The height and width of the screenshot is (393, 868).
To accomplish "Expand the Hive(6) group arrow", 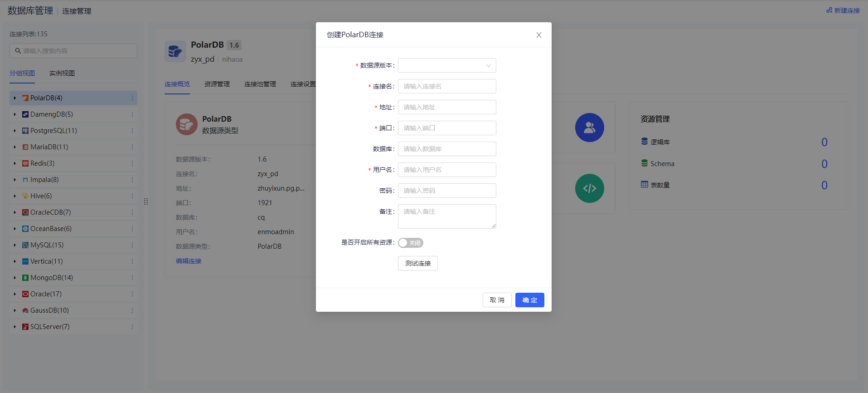I will pos(15,196).
